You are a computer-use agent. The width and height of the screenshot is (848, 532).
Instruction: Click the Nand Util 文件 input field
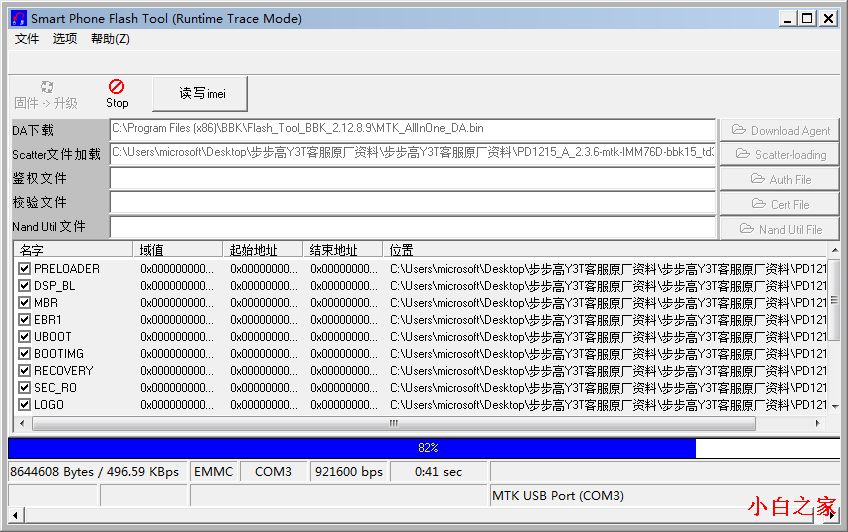(x=413, y=227)
